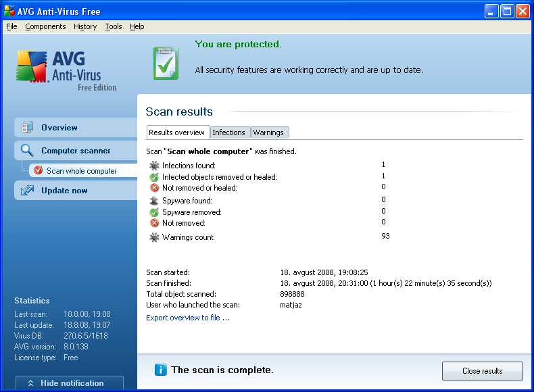Click the AVG version value 8.0.138
The height and width of the screenshot is (392, 534).
[76, 347]
